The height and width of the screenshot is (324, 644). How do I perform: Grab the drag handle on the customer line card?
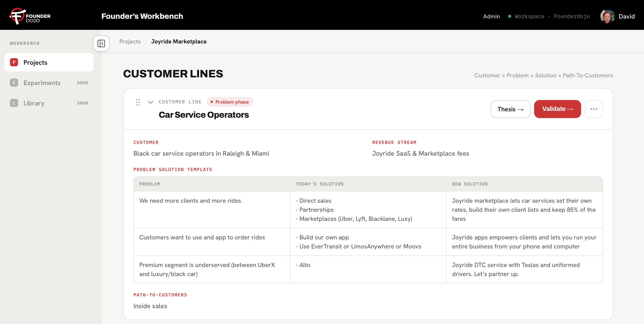[138, 102]
